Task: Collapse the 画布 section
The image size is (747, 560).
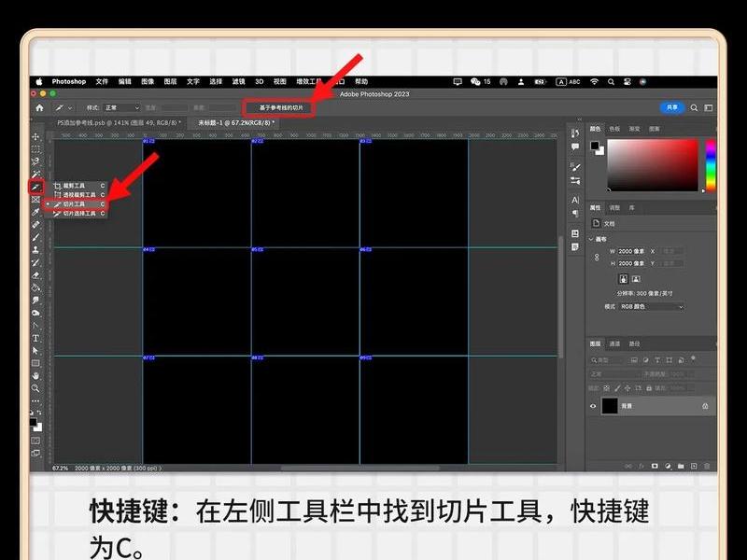Action: point(591,239)
